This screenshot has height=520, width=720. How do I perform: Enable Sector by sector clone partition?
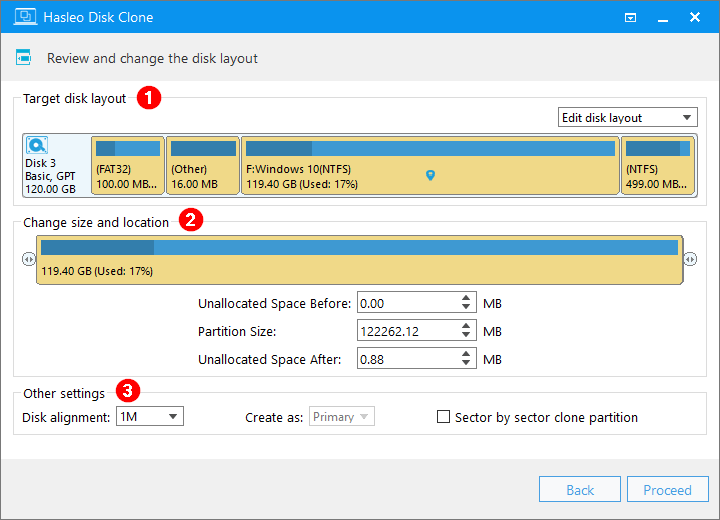443,417
